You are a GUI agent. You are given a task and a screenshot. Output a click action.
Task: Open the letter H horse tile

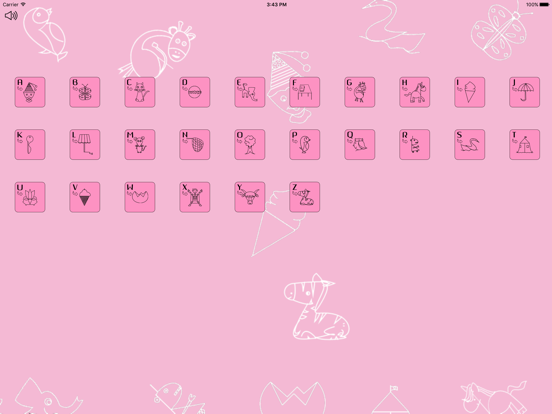coord(414,92)
